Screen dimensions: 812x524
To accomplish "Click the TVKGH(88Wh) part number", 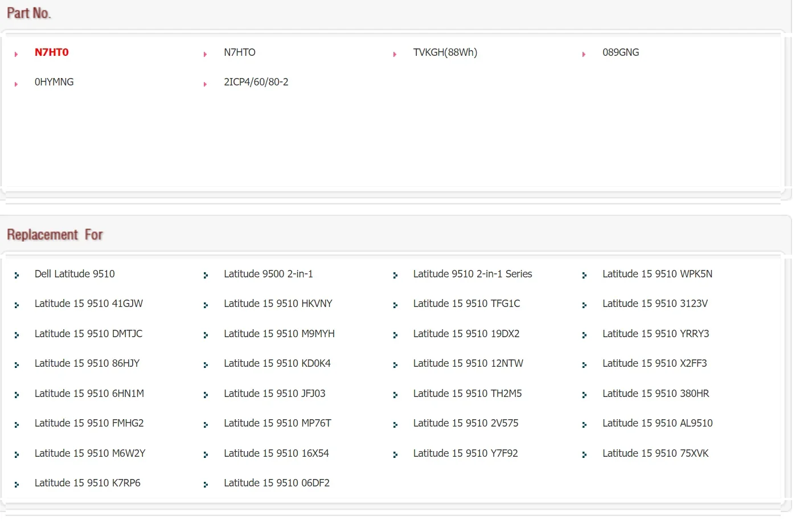I will coord(445,52).
